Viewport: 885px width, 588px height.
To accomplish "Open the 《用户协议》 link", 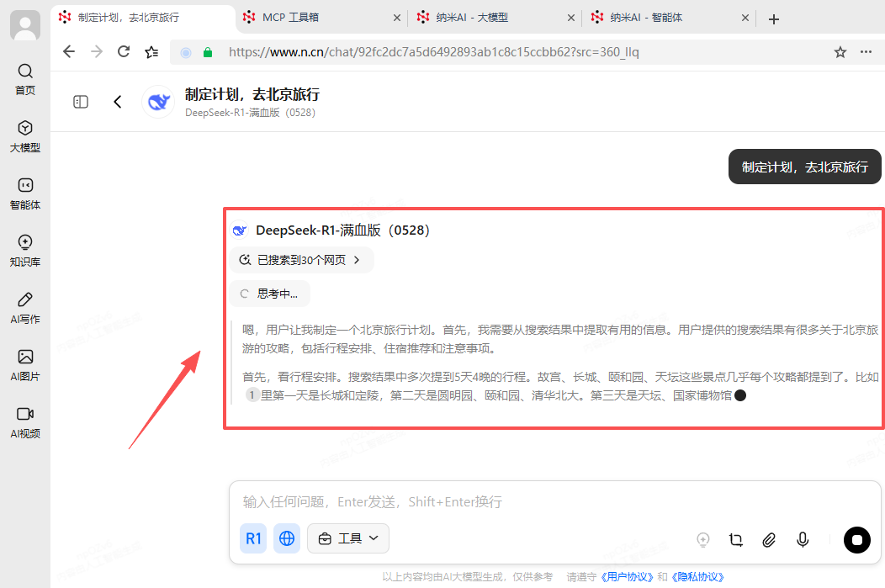I will click(627, 577).
